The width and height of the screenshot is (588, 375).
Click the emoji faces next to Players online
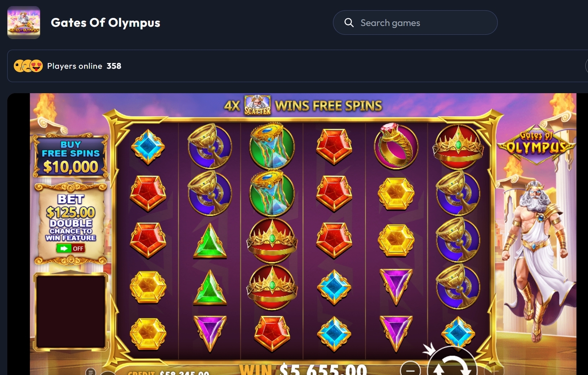point(28,66)
